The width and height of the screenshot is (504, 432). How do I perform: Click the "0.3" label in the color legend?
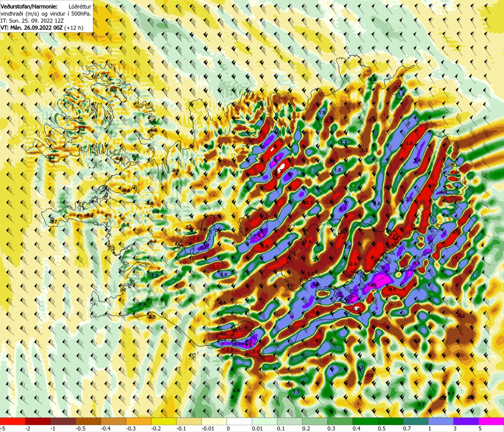(332, 428)
